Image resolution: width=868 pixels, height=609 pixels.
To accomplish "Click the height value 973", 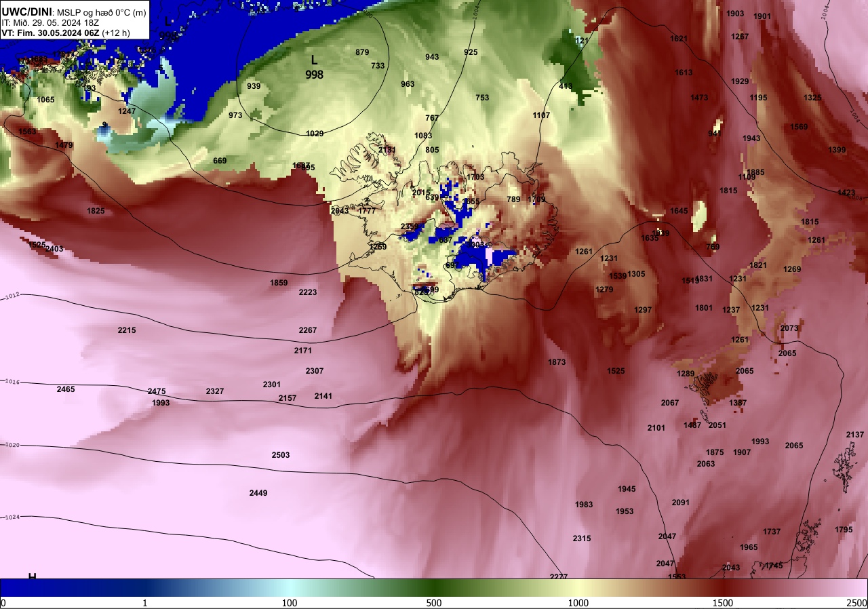I will [x=235, y=115].
